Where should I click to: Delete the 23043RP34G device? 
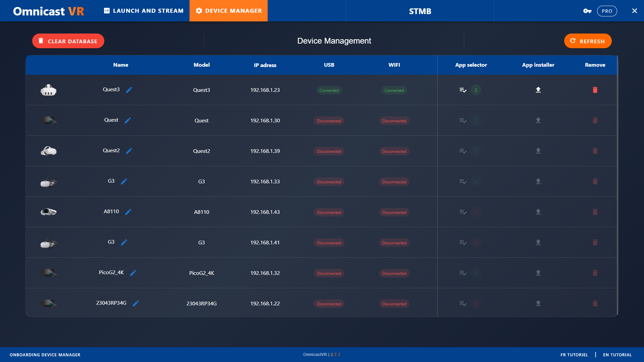595,303
